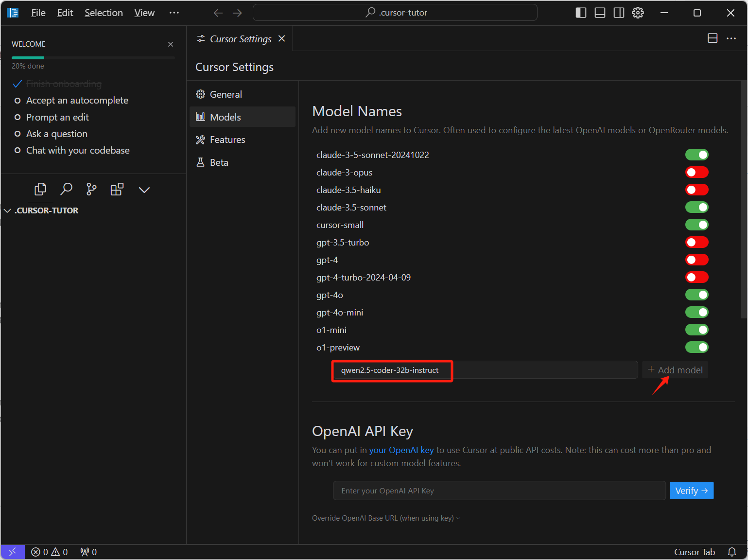Split editor layout icon
Screen dimensions: 748x560
tap(713, 38)
